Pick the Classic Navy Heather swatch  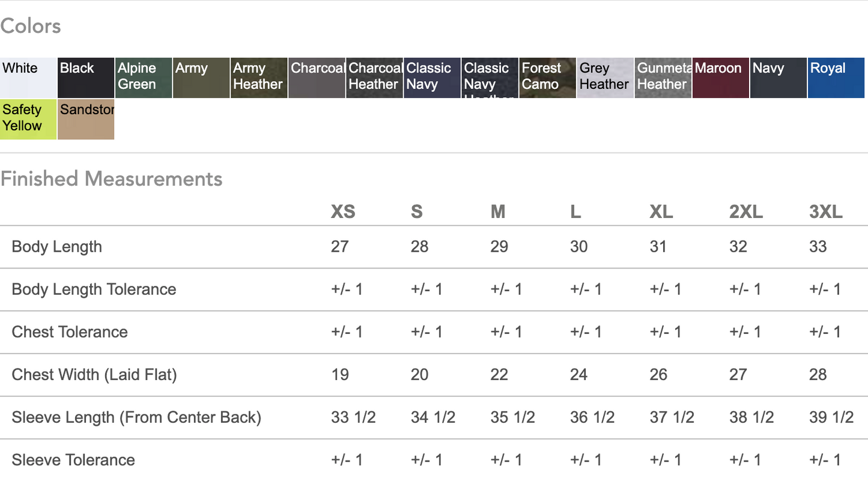tap(490, 78)
